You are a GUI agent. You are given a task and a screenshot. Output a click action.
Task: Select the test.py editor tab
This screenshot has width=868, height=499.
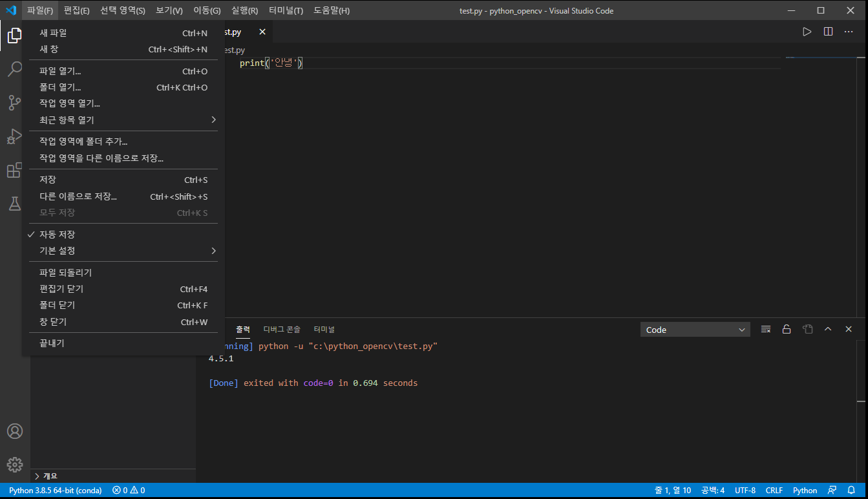[247, 32]
